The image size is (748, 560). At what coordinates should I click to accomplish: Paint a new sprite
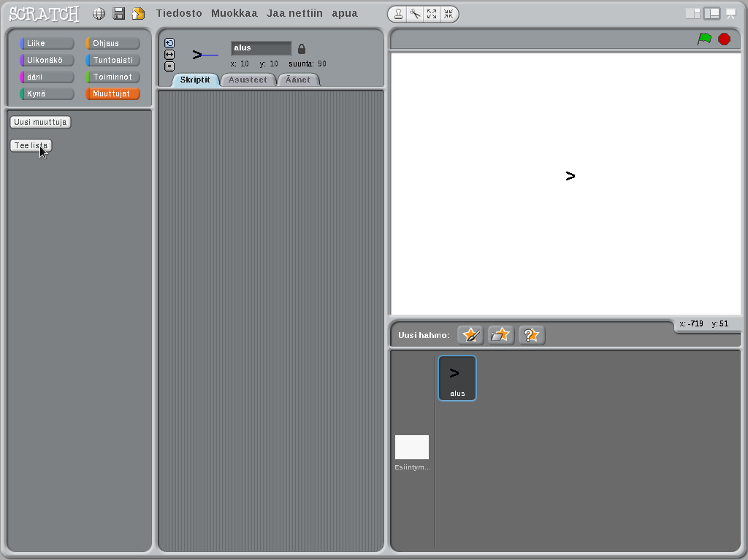pos(470,335)
